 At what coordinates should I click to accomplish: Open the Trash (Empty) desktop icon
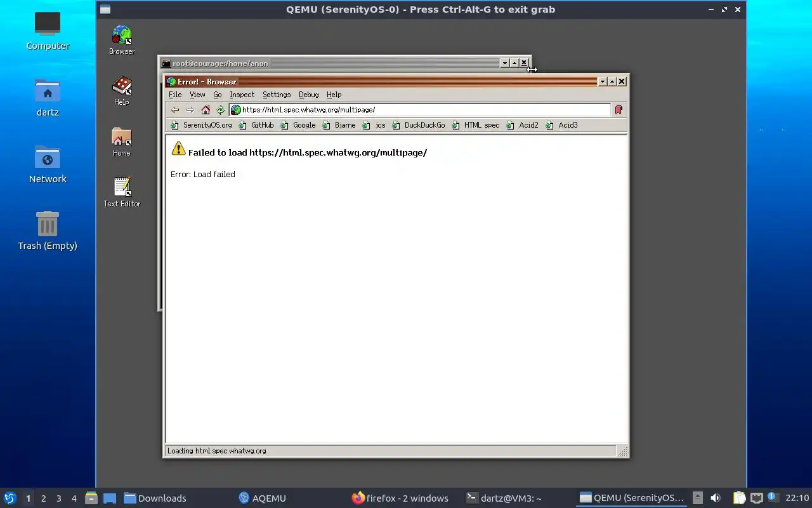[48, 231]
